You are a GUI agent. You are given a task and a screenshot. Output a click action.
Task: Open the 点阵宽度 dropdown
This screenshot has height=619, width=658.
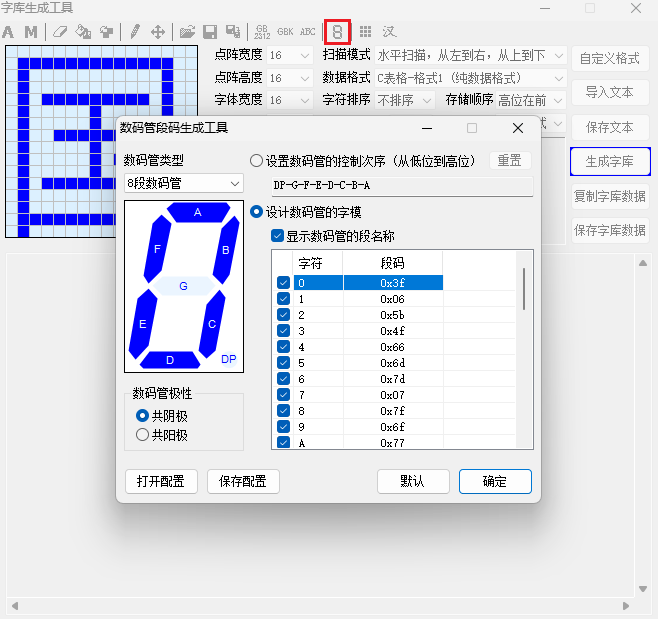click(290, 55)
